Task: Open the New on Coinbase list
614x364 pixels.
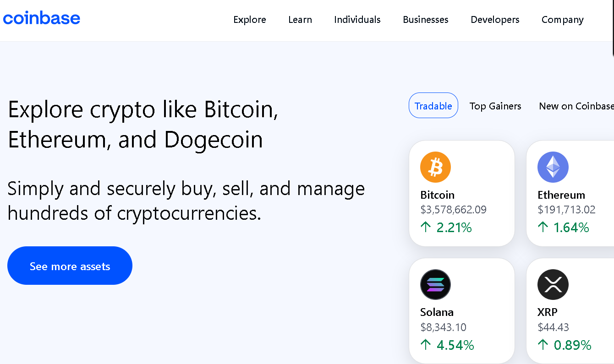Action: (x=576, y=106)
